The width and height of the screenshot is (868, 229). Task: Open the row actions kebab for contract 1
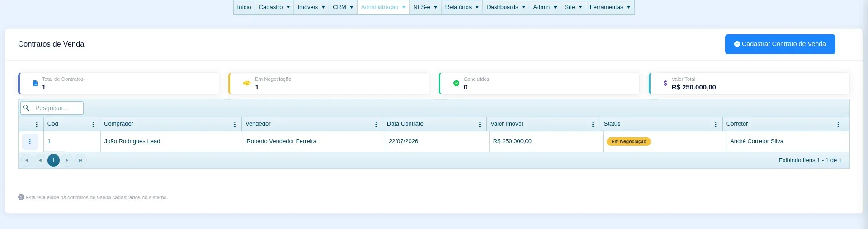[30, 141]
